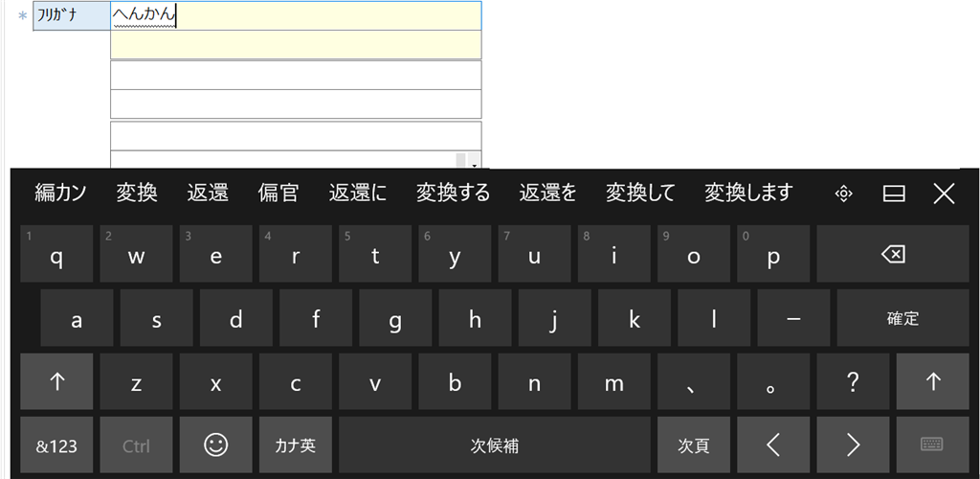Screen dimensions: 980x479
Task: Tap the w key
Action: click(136, 254)
